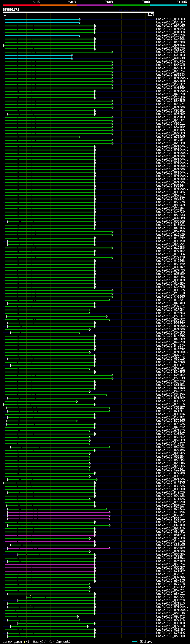Choose UniRef100_A0AUJ0 hit name
Viewport: 190px width, 644px height.
(x=170, y=613)
